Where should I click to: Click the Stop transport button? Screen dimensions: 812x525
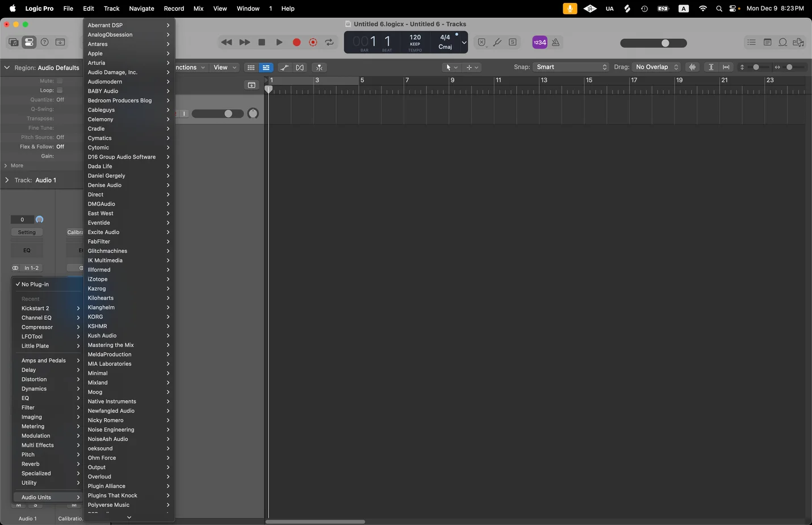pyautogui.click(x=262, y=42)
